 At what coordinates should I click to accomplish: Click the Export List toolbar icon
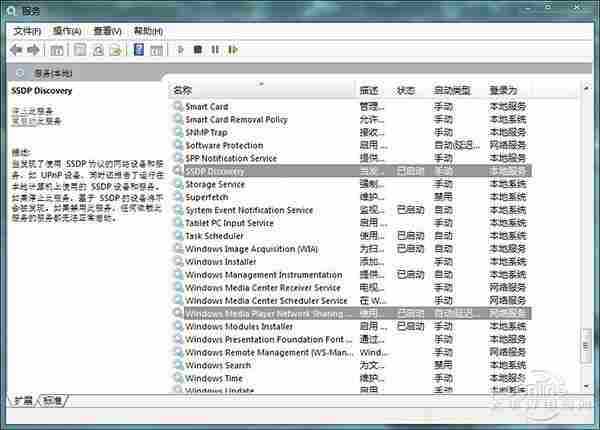[x=117, y=49]
